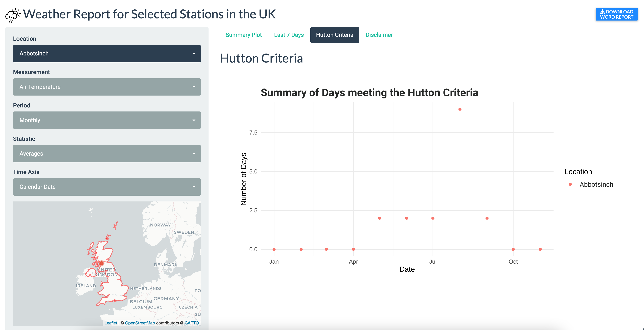Open the OpenStreetMap link in map attribution
Image resolution: width=644 pixels, height=330 pixels.
click(140, 323)
